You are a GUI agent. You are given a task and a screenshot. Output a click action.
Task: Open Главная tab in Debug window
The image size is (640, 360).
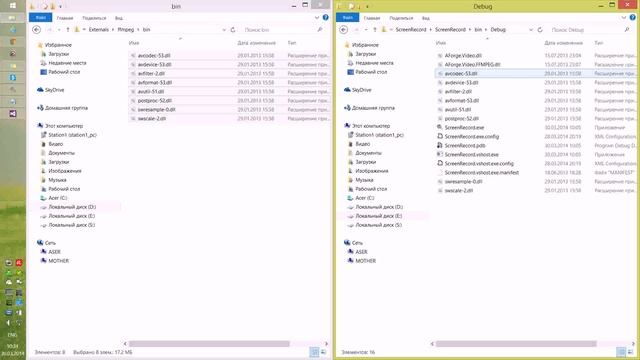coord(372,18)
